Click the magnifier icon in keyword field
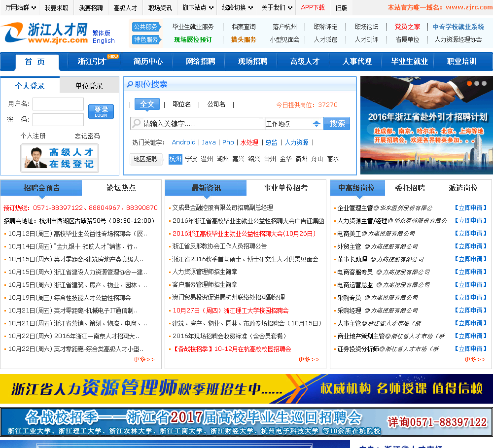Viewport: 493px width, 448px height. (x=137, y=123)
